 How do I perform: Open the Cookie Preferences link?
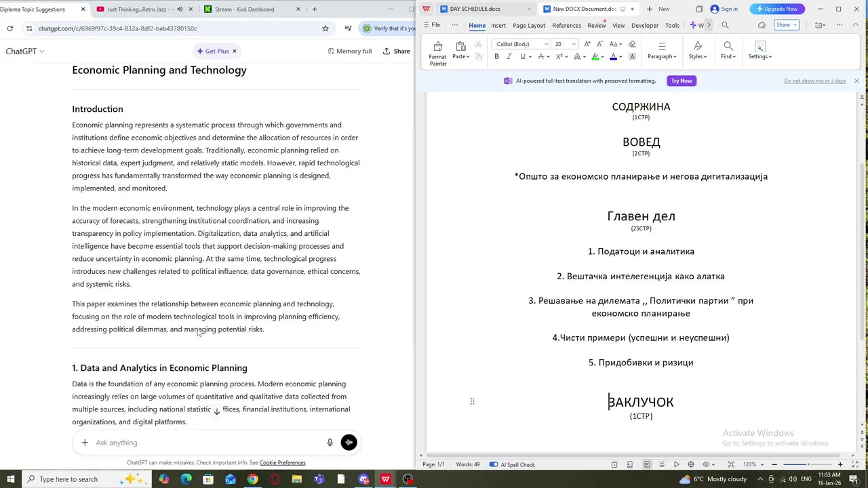(282, 463)
